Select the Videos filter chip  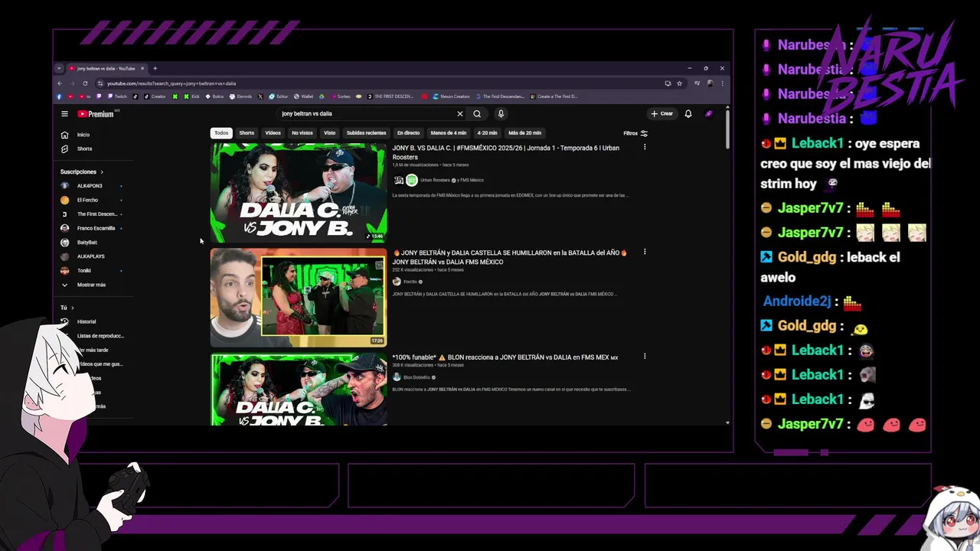(273, 133)
